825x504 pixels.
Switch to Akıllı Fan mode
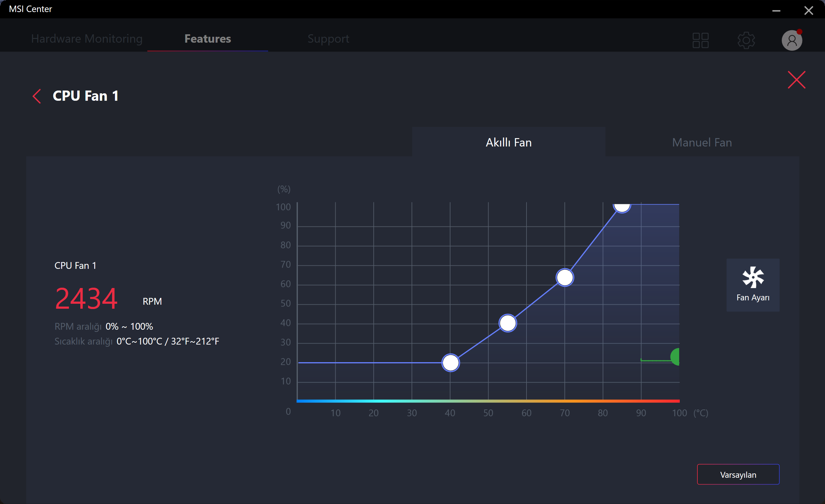pos(509,142)
